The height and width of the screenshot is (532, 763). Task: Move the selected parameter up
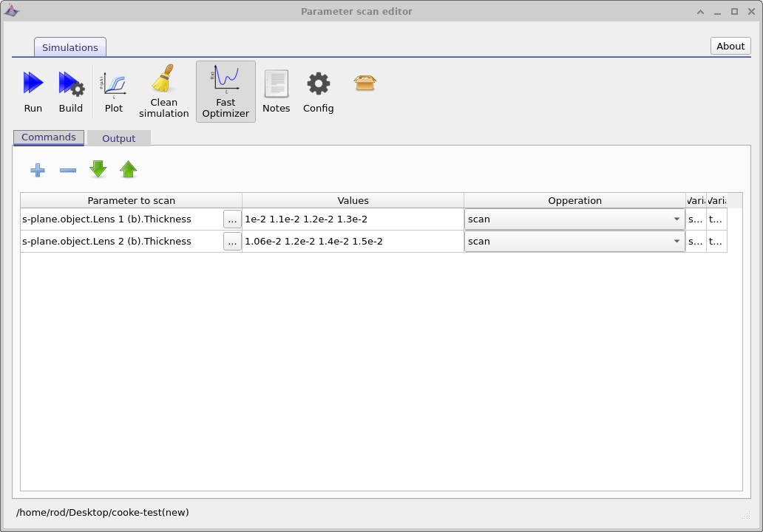pyautogui.click(x=128, y=170)
